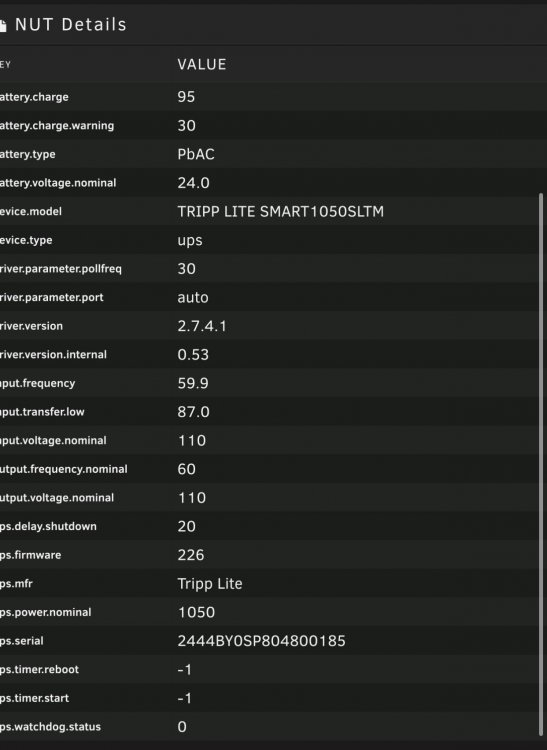
Task: Select the ups.watchdog.status value 0
Action: [182, 727]
